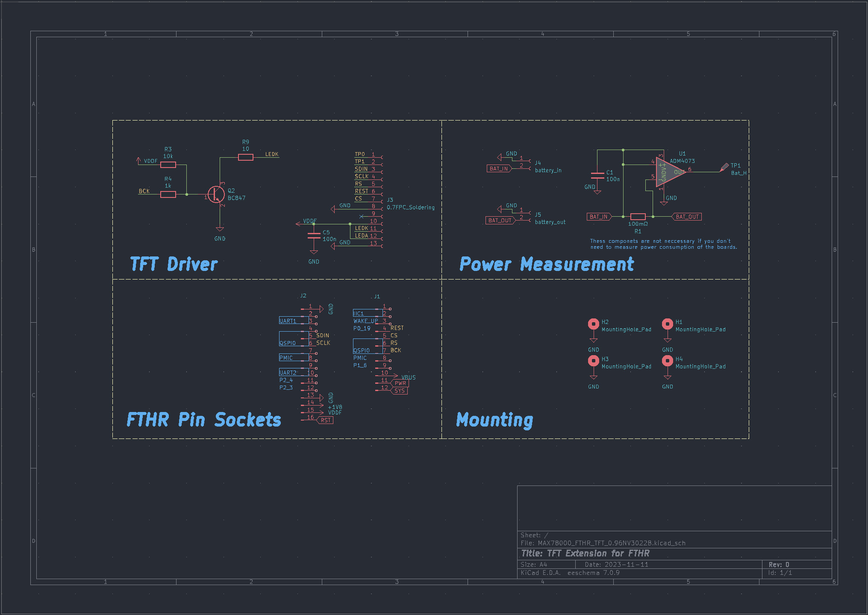This screenshot has width=868, height=615.
Task: Select the BAT_OUT label right of R1
Action: 687,217
